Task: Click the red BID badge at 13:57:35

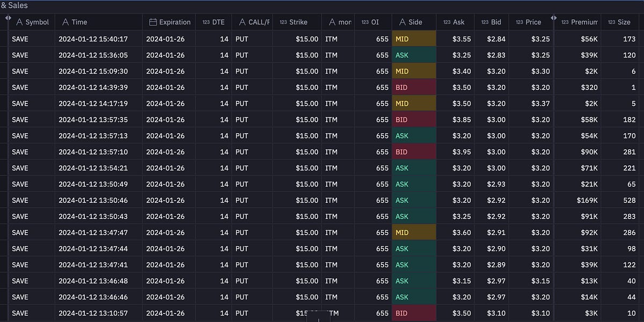Action: click(414, 119)
